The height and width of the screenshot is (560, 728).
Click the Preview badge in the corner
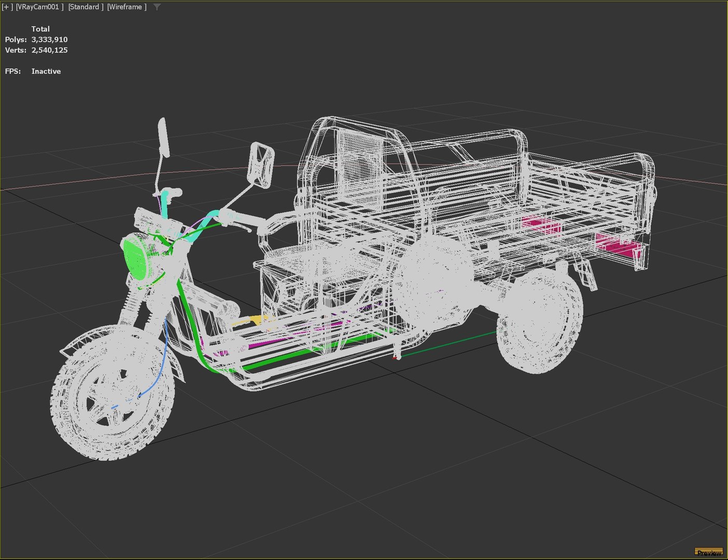708,552
